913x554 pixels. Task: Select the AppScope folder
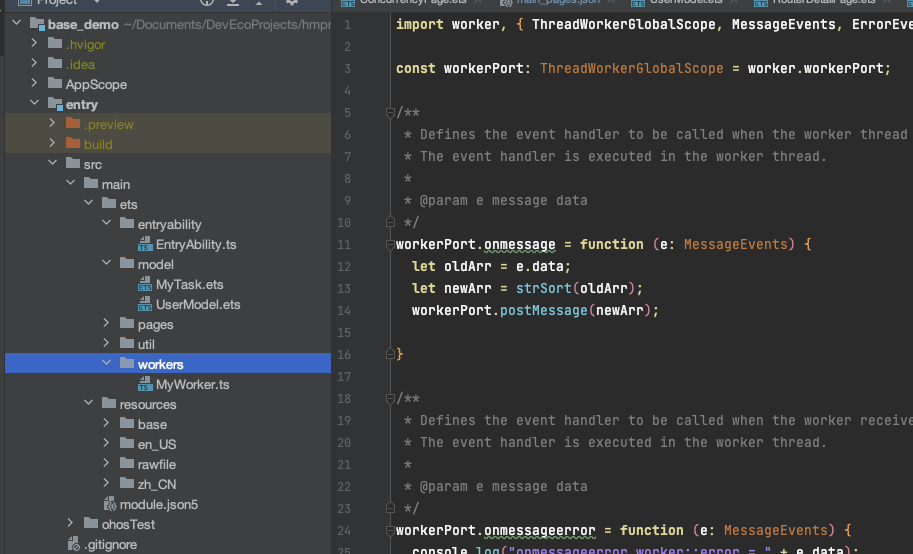point(96,84)
